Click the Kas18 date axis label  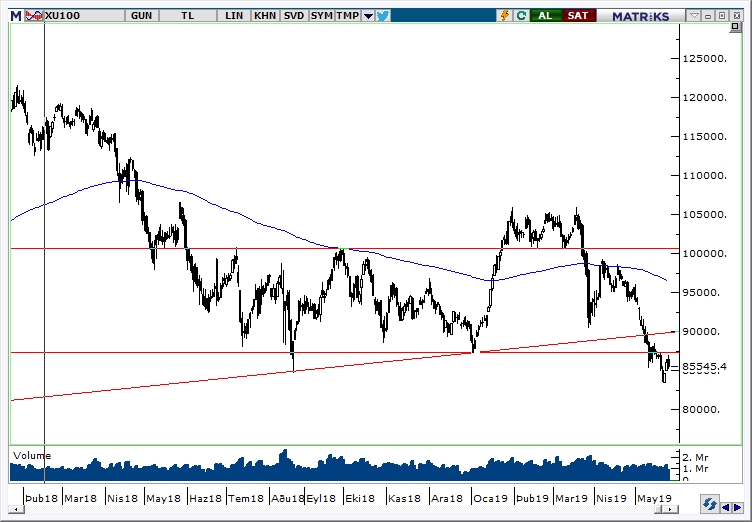tap(404, 498)
